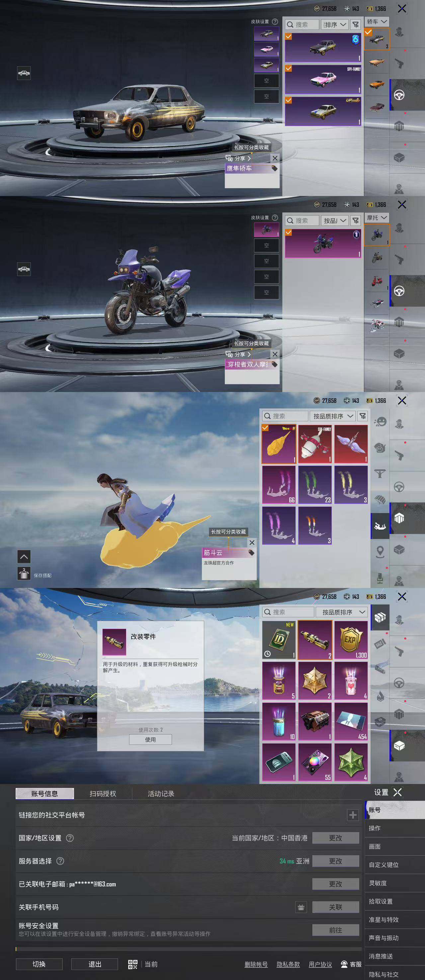Select the EXP card item showing 1,300
425x980 pixels.
click(x=351, y=640)
